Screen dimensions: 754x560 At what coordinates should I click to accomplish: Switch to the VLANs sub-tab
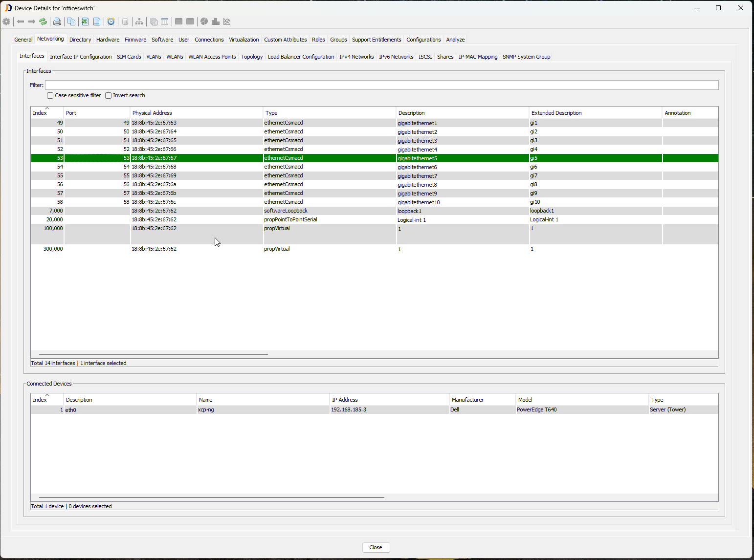[x=154, y=57]
